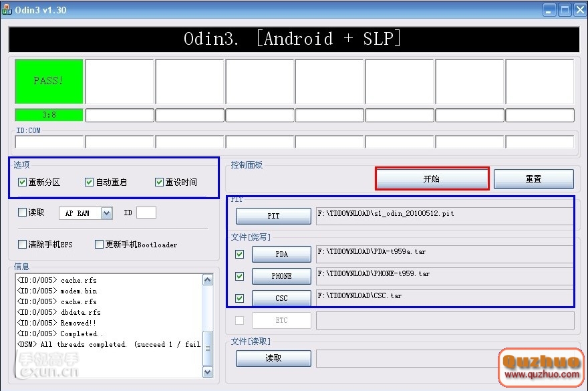Click the 读取 file dump button

click(273, 358)
